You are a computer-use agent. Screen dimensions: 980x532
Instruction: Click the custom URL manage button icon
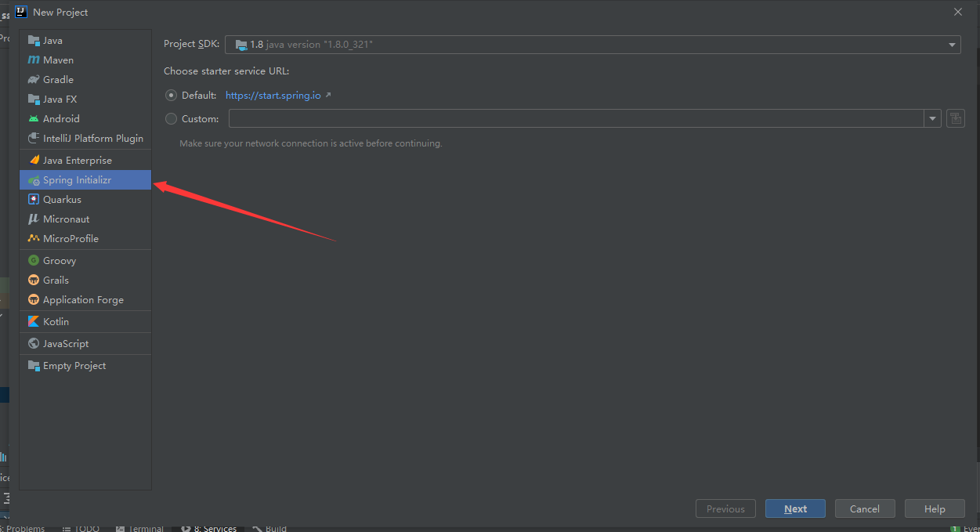pyautogui.click(x=955, y=118)
